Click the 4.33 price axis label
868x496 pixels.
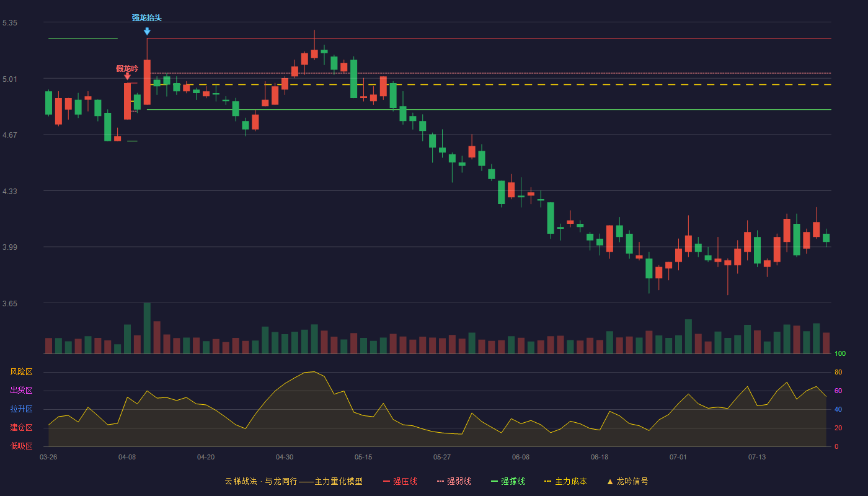click(10, 192)
